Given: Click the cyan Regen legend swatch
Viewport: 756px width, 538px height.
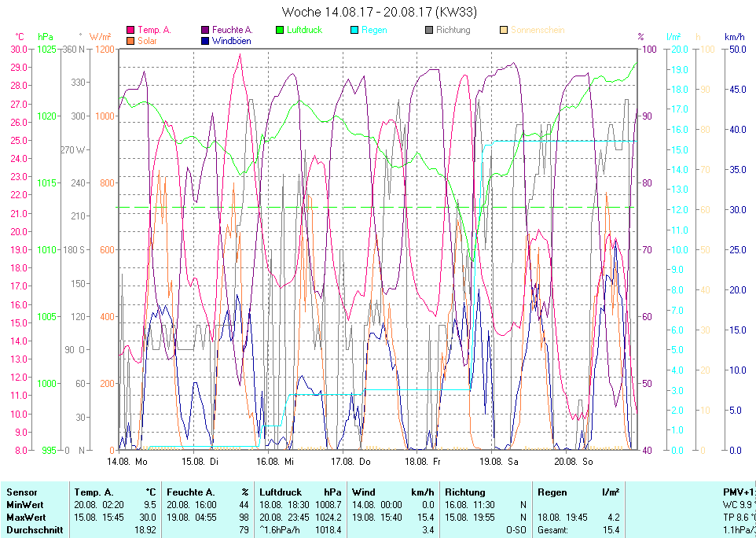Looking at the screenshot, I should click(x=354, y=30).
